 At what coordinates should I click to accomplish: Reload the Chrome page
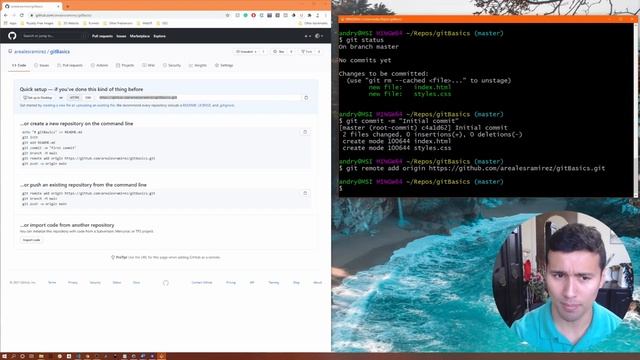[x=22, y=15]
